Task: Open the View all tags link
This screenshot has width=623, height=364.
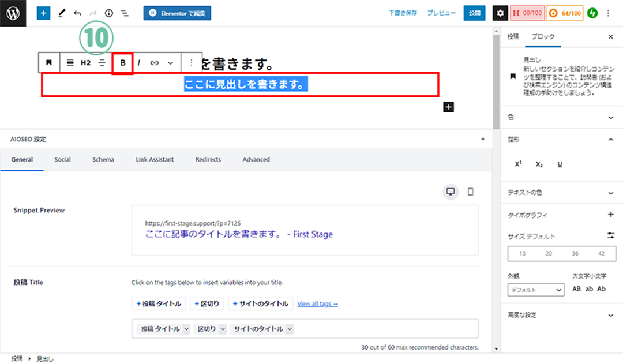Action: 317,303
